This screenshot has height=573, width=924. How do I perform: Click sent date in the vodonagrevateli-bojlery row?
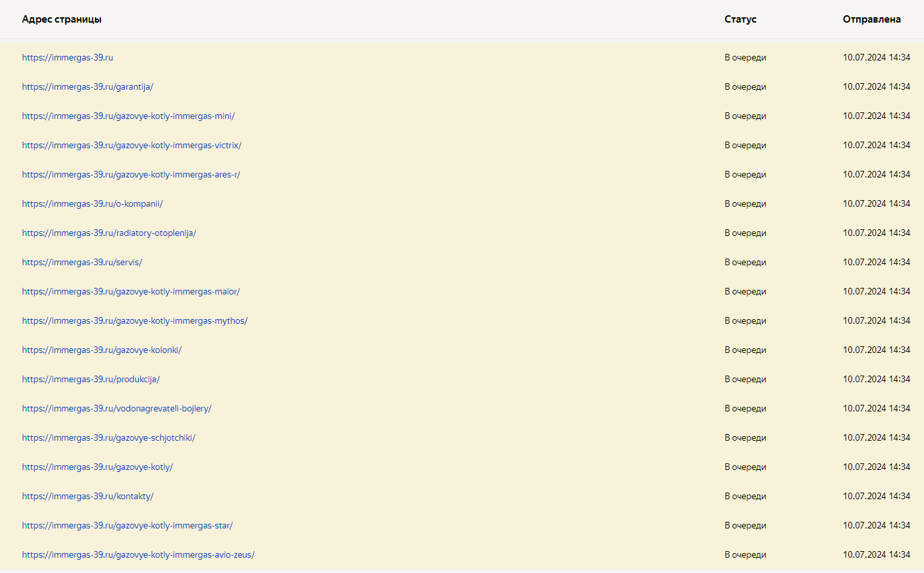877,408
